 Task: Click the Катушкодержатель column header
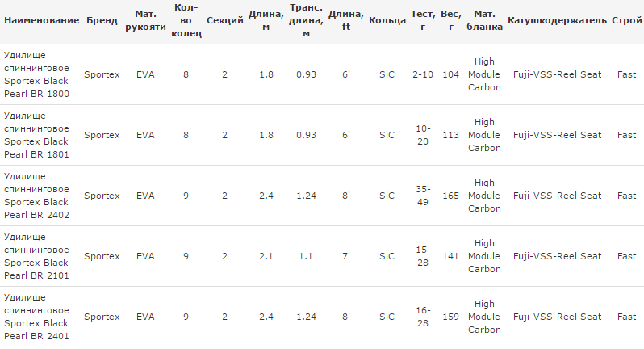tap(557, 20)
